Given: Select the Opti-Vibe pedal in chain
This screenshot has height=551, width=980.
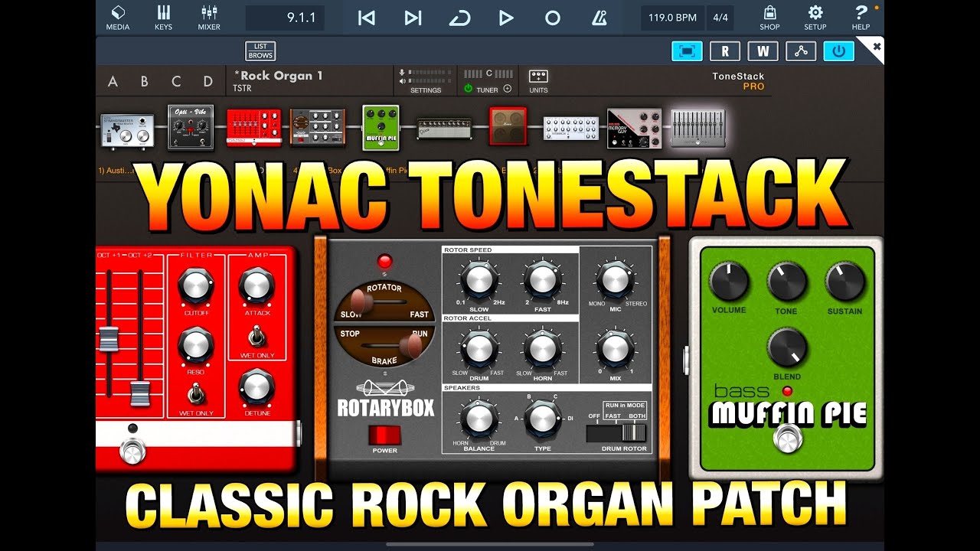Looking at the screenshot, I should click(x=191, y=128).
